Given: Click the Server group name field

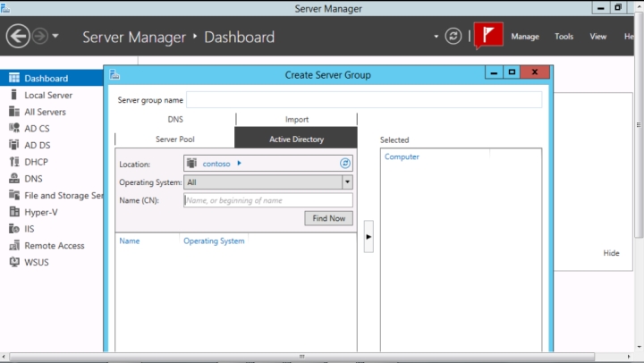Looking at the screenshot, I should pos(363,99).
